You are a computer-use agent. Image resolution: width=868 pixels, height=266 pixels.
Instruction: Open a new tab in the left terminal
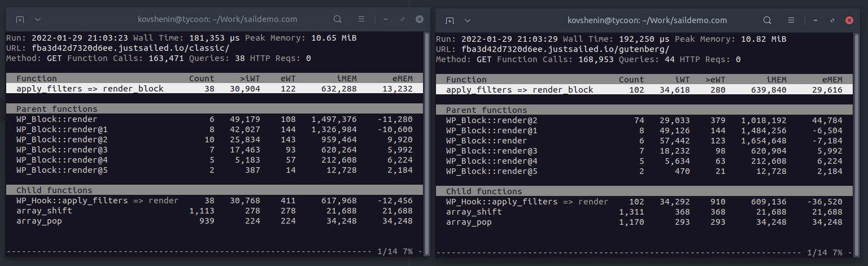click(x=20, y=19)
